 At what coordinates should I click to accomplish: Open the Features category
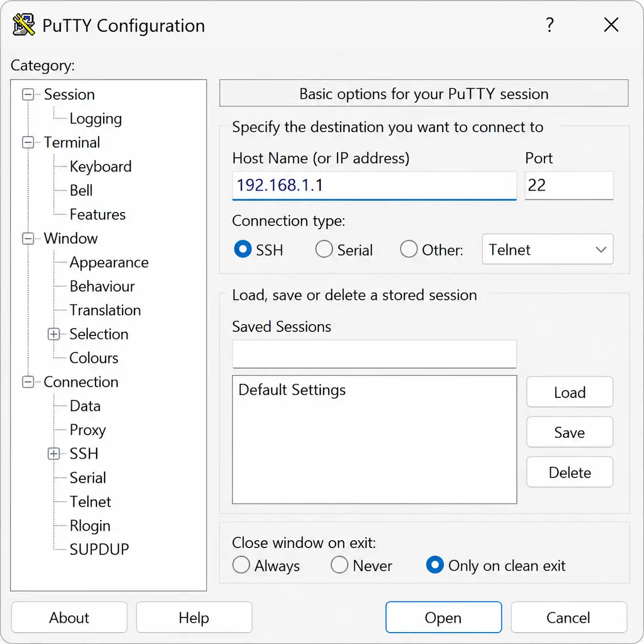tap(98, 215)
